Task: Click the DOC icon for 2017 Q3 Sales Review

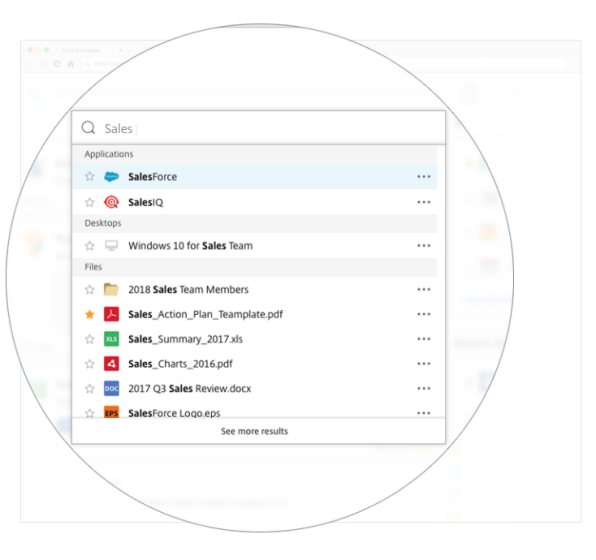Action: pos(111,389)
